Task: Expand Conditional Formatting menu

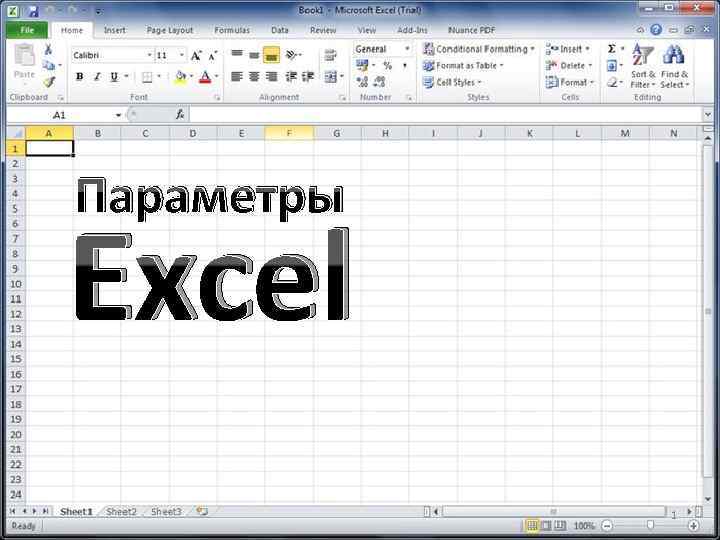Action: (479, 49)
